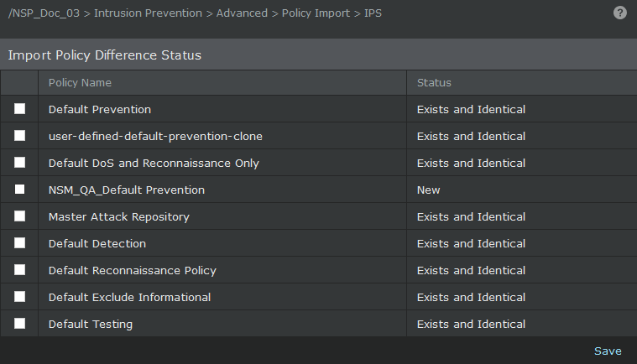This screenshot has height=364, width=637.
Task: Tick Default DoS and Reconnaissance Only checkbox
Action: 19,163
